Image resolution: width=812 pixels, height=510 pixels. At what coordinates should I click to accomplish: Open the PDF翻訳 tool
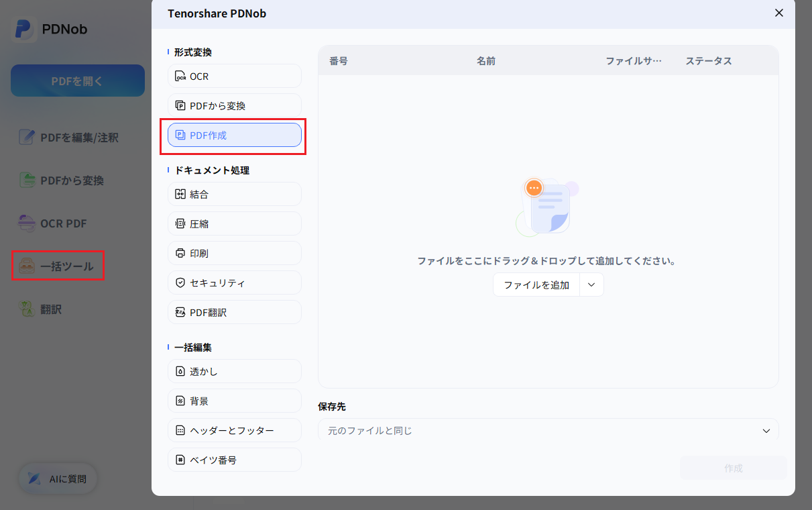235,313
